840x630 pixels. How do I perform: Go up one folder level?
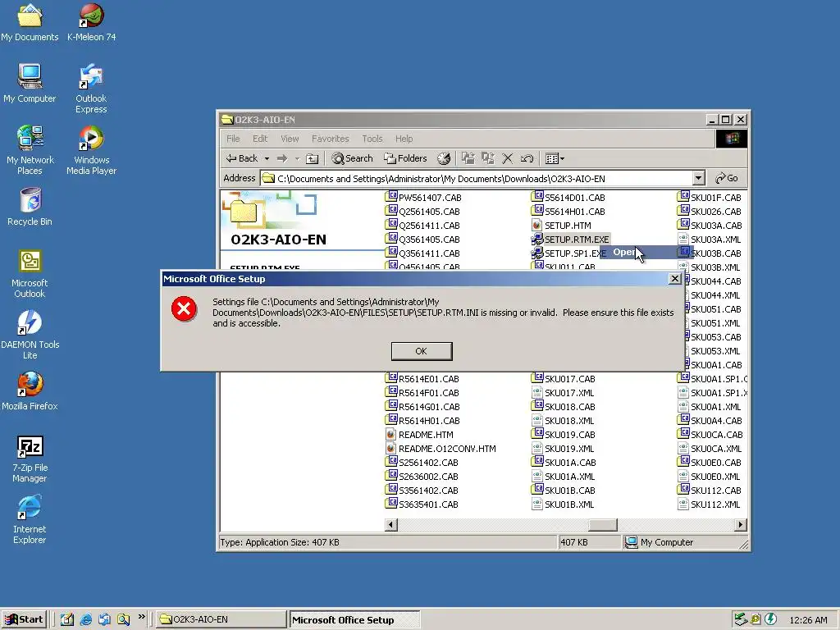[312, 158]
